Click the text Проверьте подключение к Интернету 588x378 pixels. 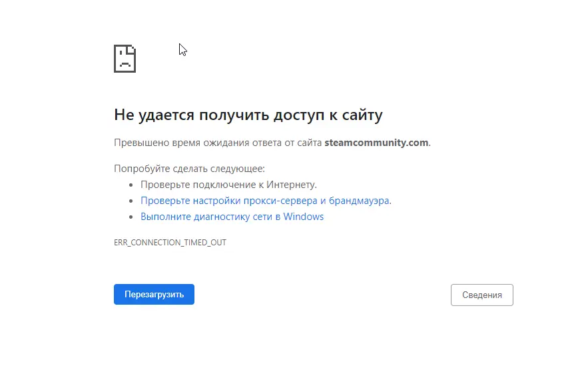pos(229,185)
